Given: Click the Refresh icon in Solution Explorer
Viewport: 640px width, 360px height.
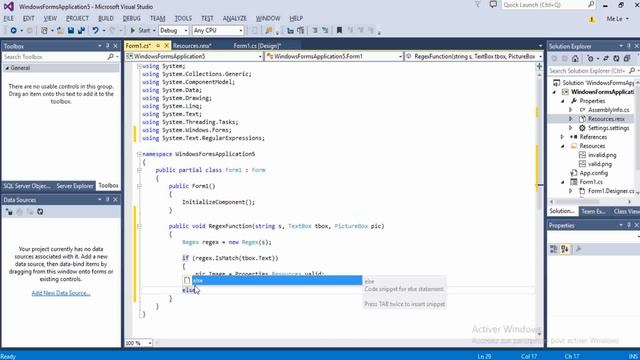Looking at the screenshot, I should point(616,59).
